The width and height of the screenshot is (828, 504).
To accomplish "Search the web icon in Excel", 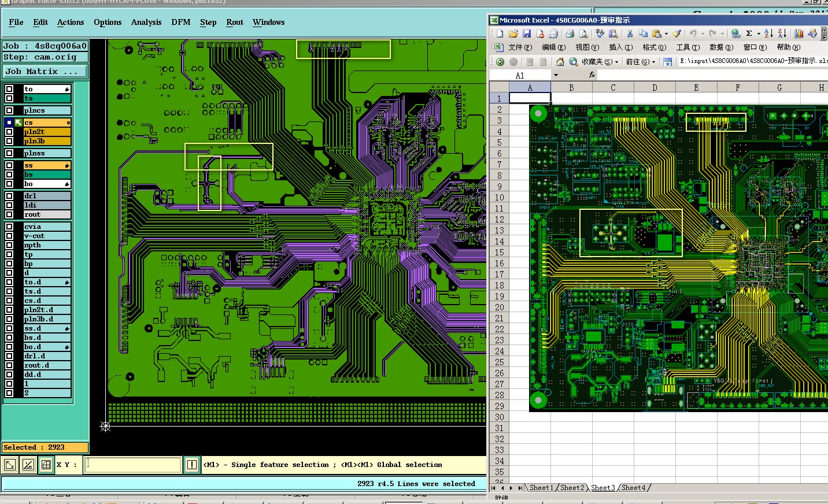I will coord(573,62).
